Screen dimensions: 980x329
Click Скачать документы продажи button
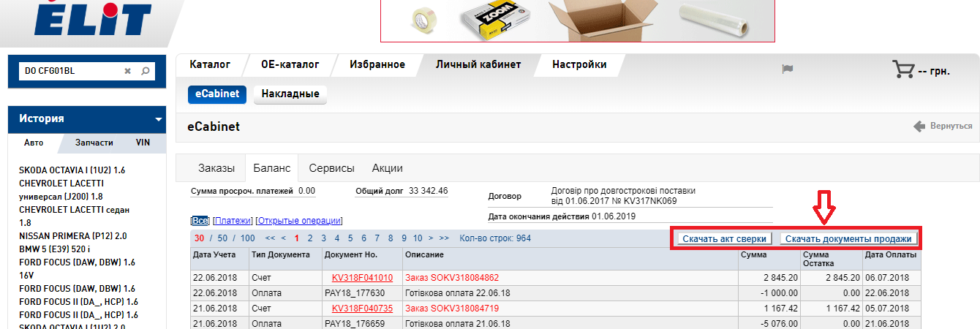848,239
